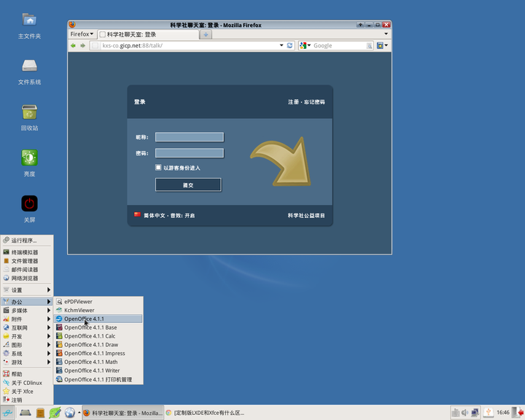Open the text editor launcher on the panel

tap(55, 413)
